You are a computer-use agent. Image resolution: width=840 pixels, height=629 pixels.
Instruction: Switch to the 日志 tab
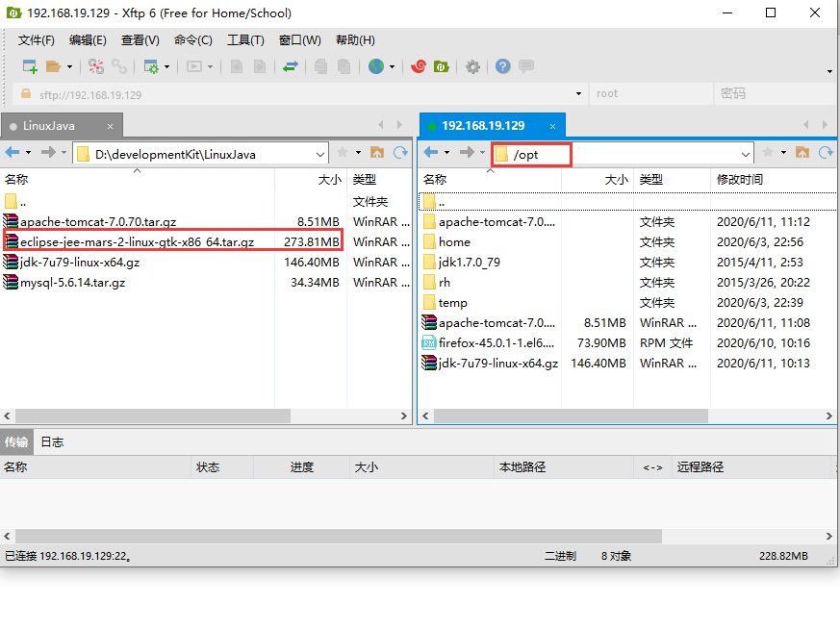(x=52, y=441)
